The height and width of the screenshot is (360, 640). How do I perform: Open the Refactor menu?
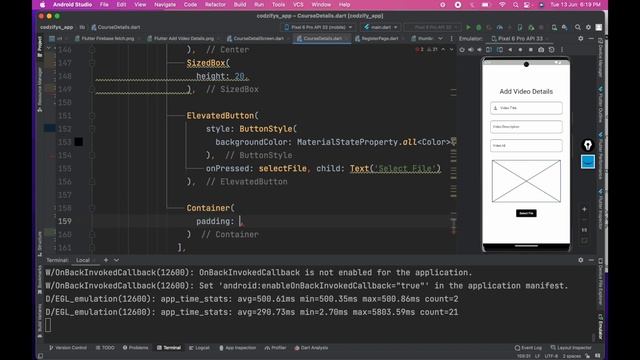click(215, 5)
